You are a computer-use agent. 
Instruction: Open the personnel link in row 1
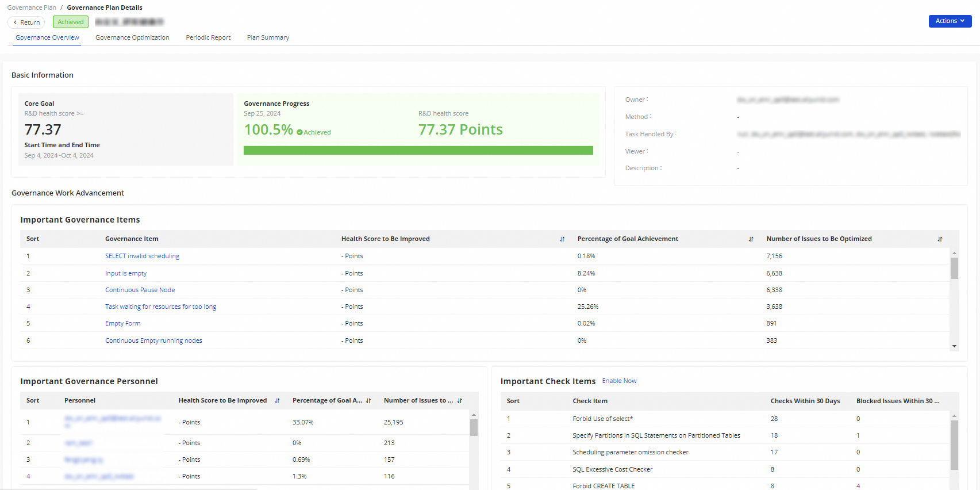[113, 422]
